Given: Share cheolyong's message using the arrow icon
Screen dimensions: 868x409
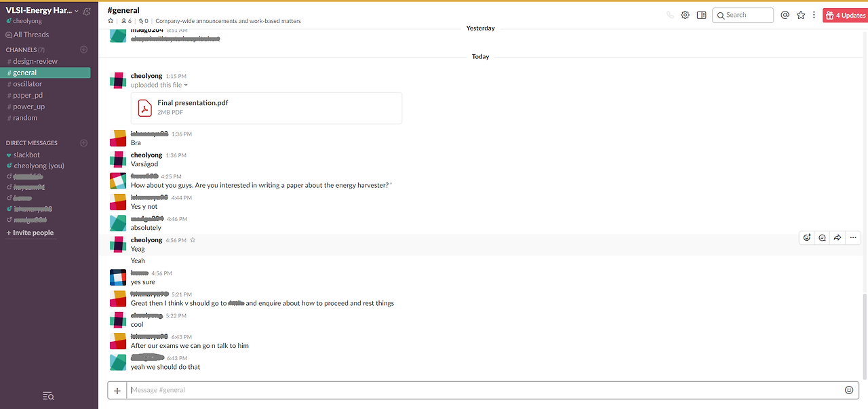Looking at the screenshot, I should 837,237.
